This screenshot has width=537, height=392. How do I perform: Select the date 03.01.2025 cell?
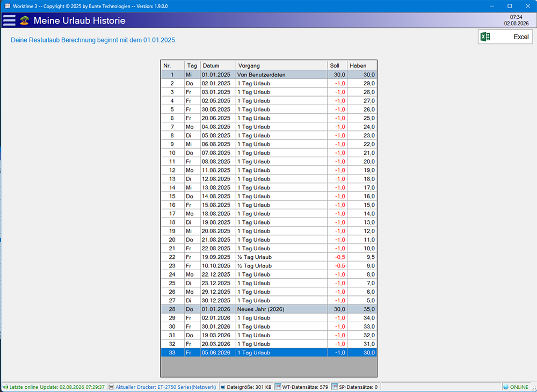click(x=218, y=92)
